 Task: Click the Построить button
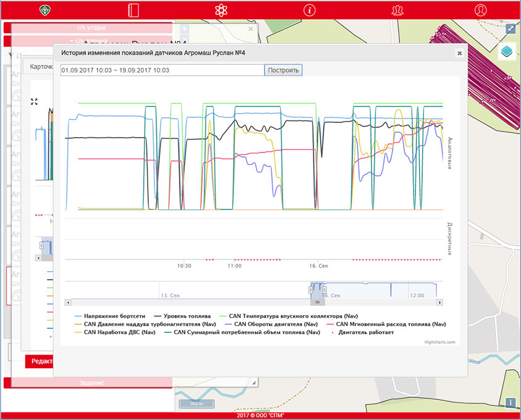pos(283,70)
